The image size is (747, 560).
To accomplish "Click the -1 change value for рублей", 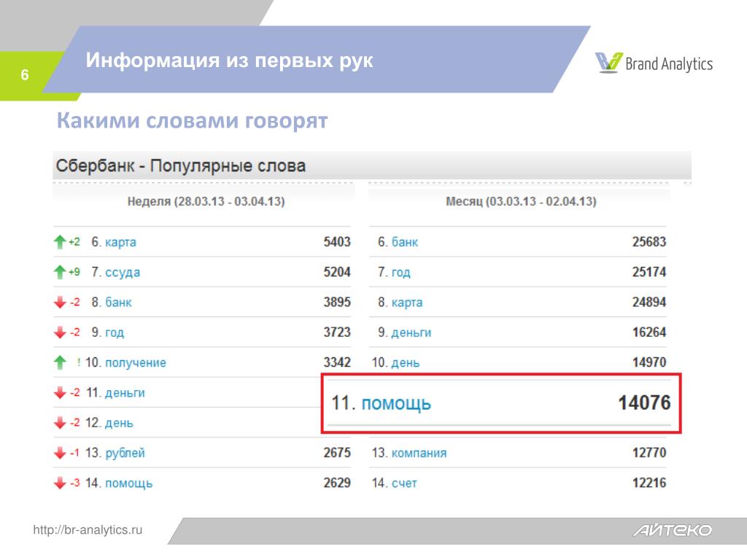I will [74, 453].
